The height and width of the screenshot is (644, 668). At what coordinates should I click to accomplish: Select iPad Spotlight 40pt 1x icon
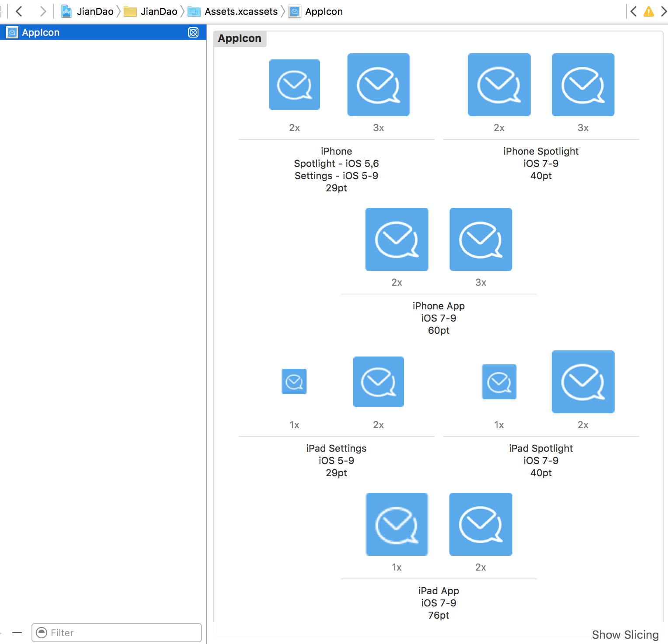[x=499, y=382]
